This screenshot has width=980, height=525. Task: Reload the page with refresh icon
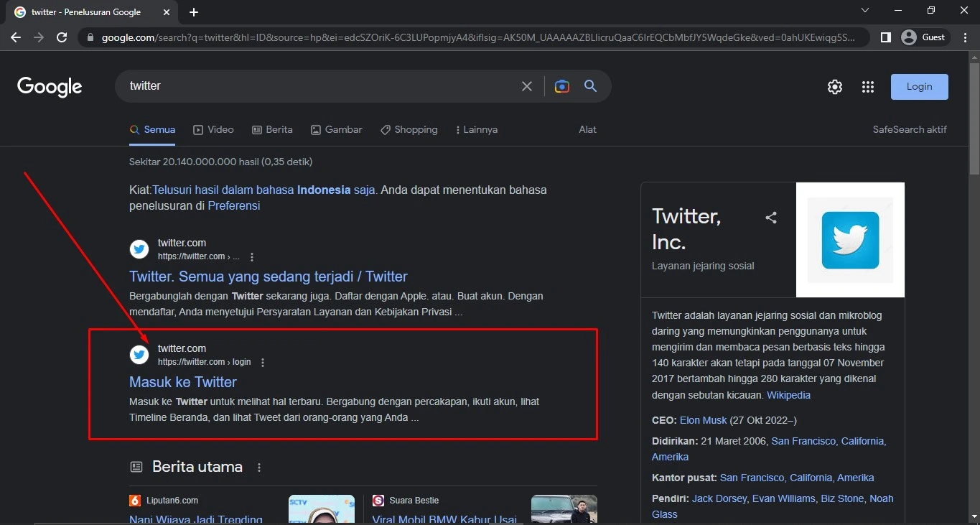62,37
